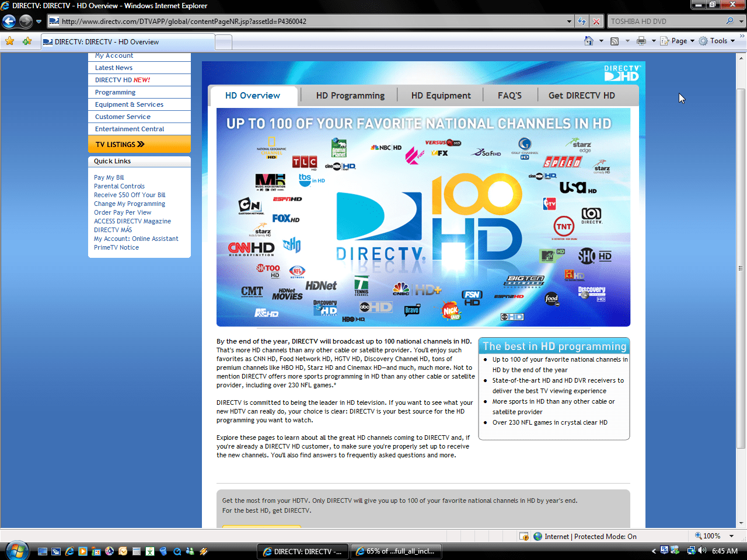Open the FAQ'S tab

[509, 96]
